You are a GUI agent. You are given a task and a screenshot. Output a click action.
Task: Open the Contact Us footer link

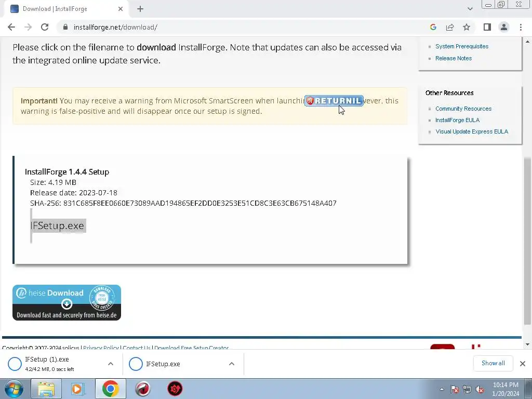coord(137,348)
